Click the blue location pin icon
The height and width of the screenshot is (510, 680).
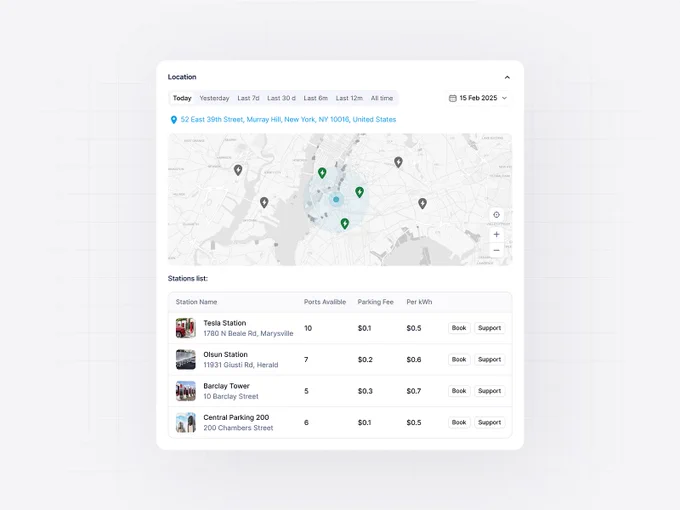click(173, 120)
